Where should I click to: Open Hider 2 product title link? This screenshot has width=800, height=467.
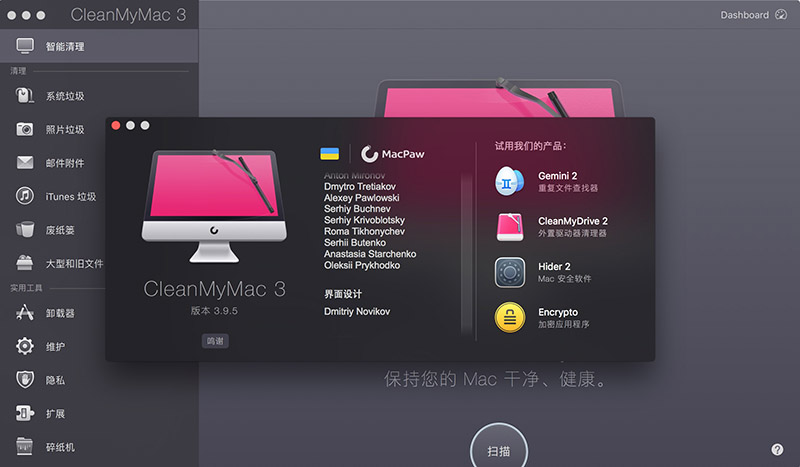(x=554, y=266)
